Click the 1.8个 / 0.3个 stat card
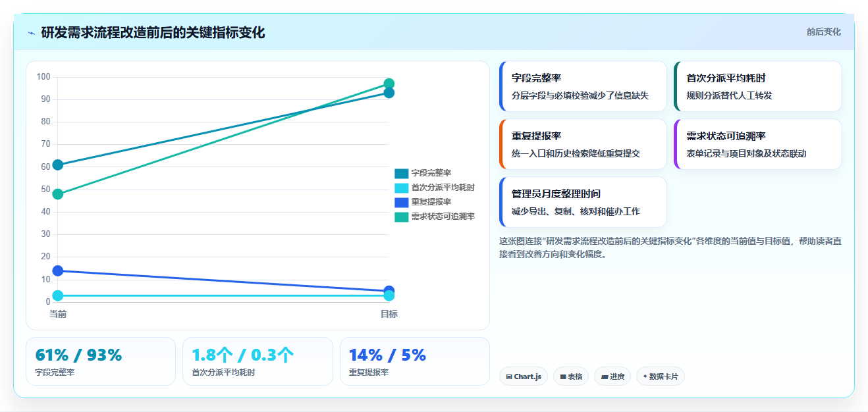Viewport: 868px width, 412px height. coord(258,361)
